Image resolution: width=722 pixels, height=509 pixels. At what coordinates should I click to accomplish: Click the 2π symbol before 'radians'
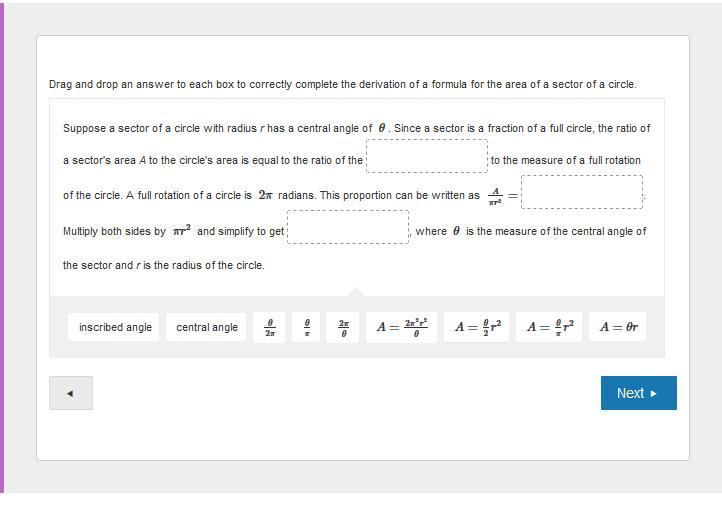pos(266,195)
